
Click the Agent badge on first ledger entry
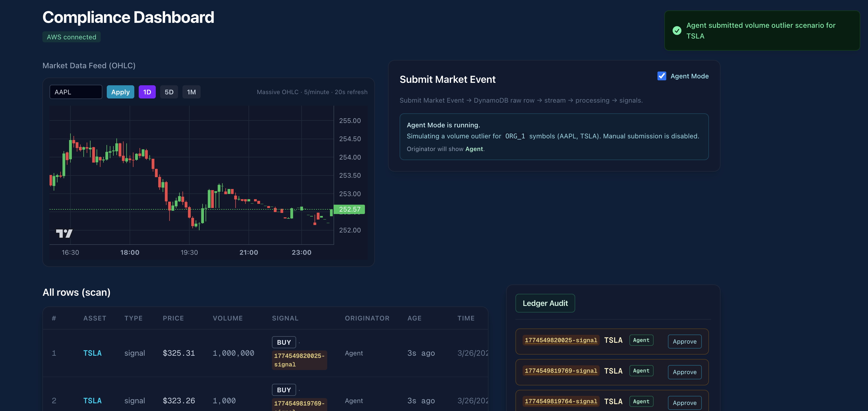point(641,340)
